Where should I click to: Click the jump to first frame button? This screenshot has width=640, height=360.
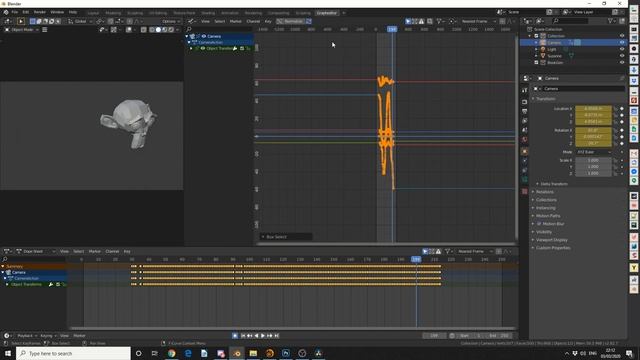click(x=243, y=336)
